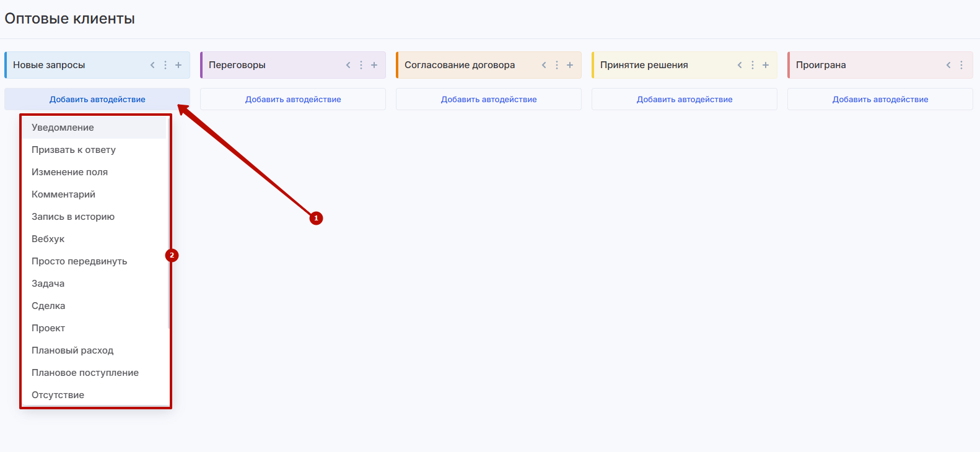The height and width of the screenshot is (452, 980).
Task: Collapse Проиграна column with left chevron
Action: [948, 65]
